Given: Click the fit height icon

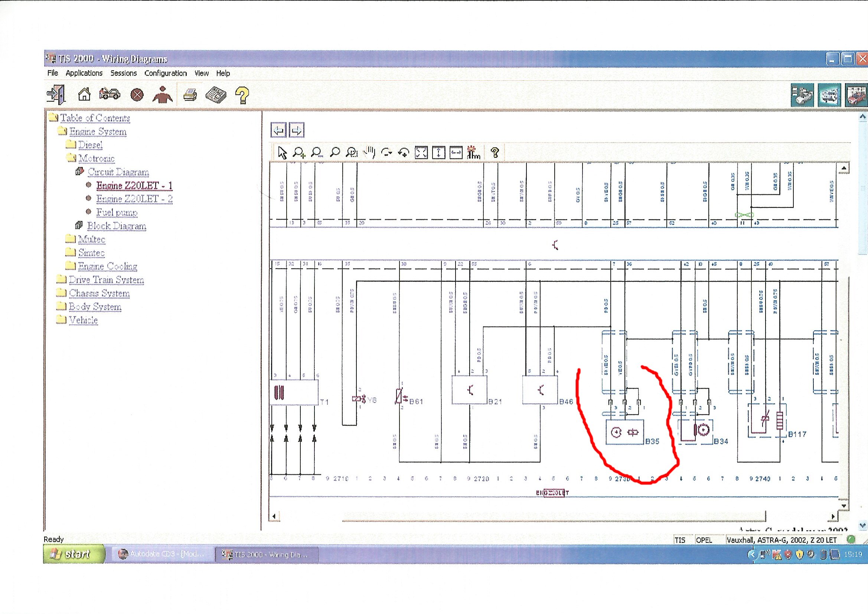Looking at the screenshot, I should (x=438, y=153).
